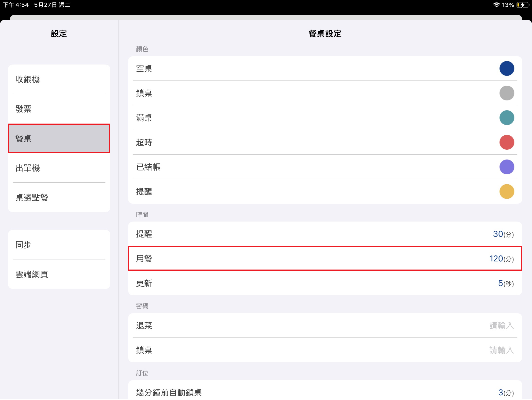
Task: Open 收銀機 settings in sidebar
Action: coord(59,79)
